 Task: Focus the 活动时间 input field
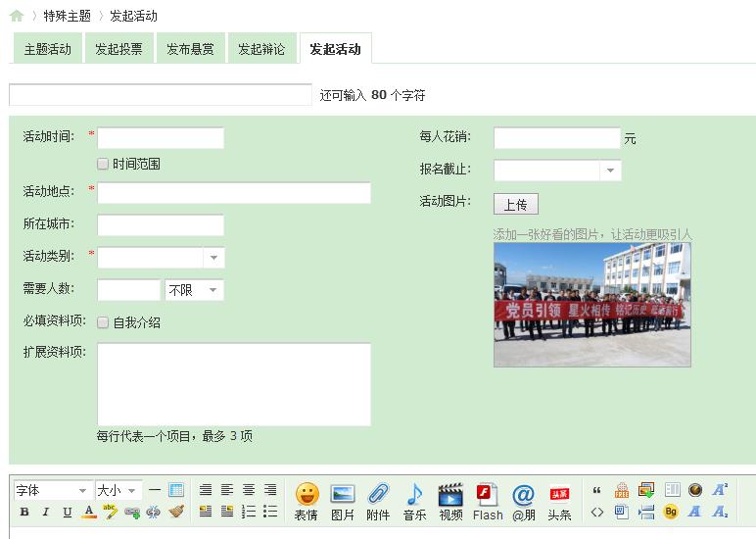click(x=161, y=138)
